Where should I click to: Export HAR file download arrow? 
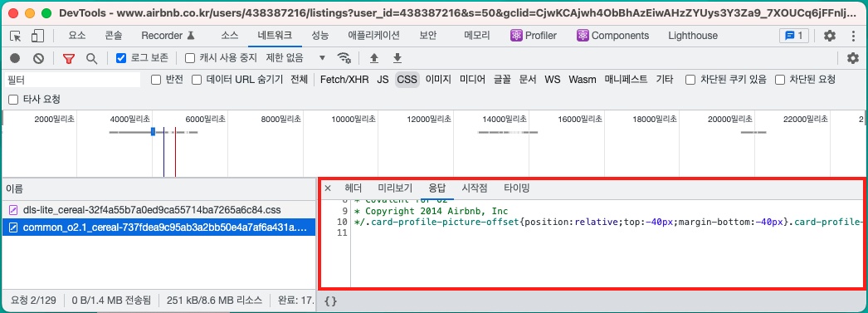(397, 58)
